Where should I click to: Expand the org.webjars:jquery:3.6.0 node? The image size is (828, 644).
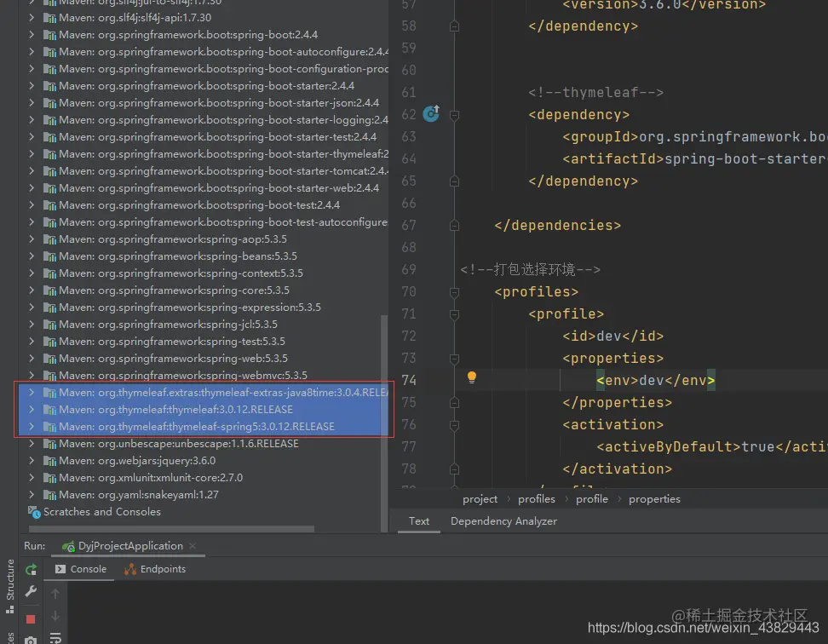pos(32,461)
